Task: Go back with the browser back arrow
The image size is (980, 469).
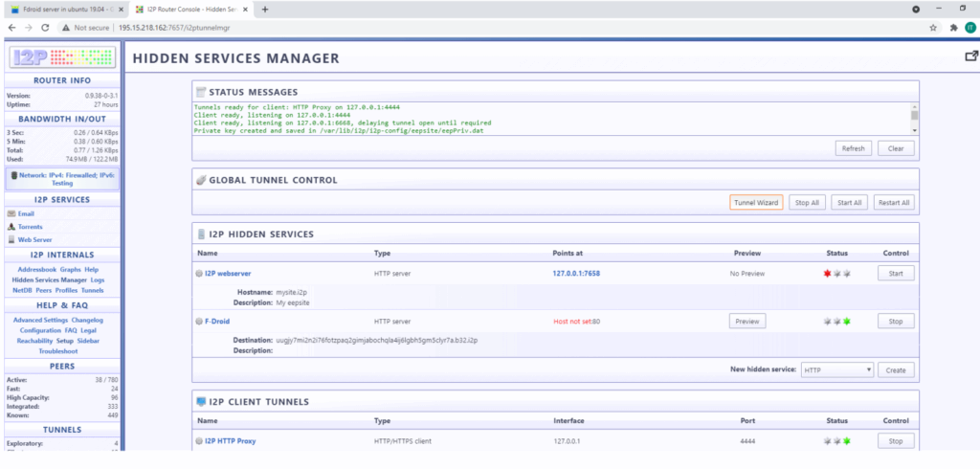Action: [x=11, y=28]
